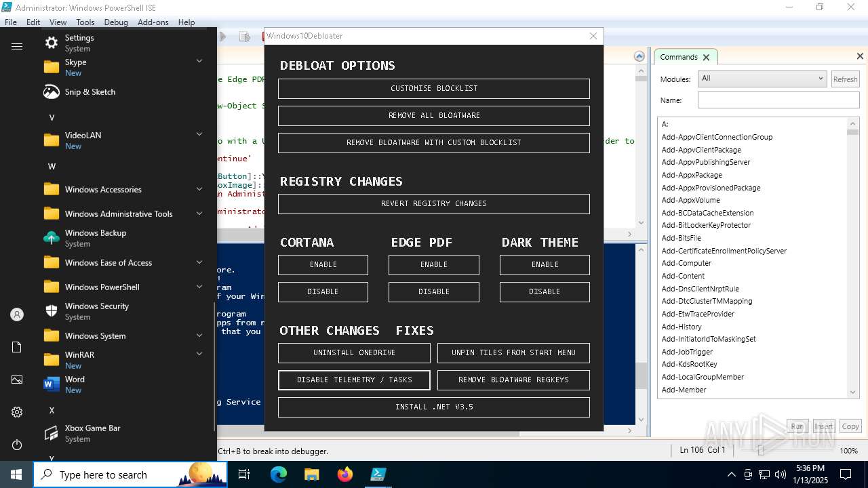Image resolution: width=868 pixels, height=488 pixels.
Task: Click Type here to search box
Action: point(130,474)
